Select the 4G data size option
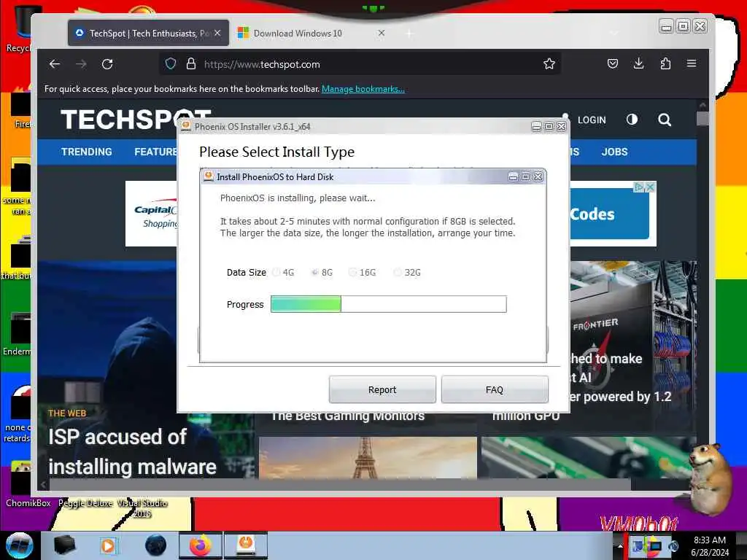This screenshot has height=560, width=747. (x=284, y=273)
